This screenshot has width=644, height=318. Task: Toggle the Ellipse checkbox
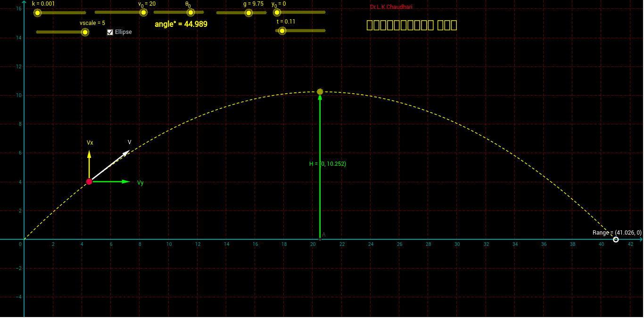pos(110,32)
